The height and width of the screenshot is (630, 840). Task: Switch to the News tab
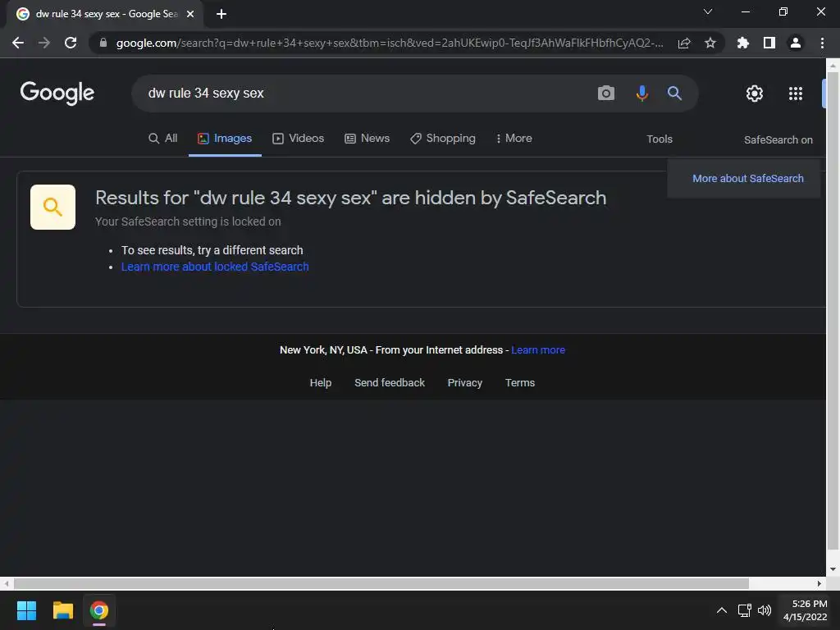click(x=367, y=138)
